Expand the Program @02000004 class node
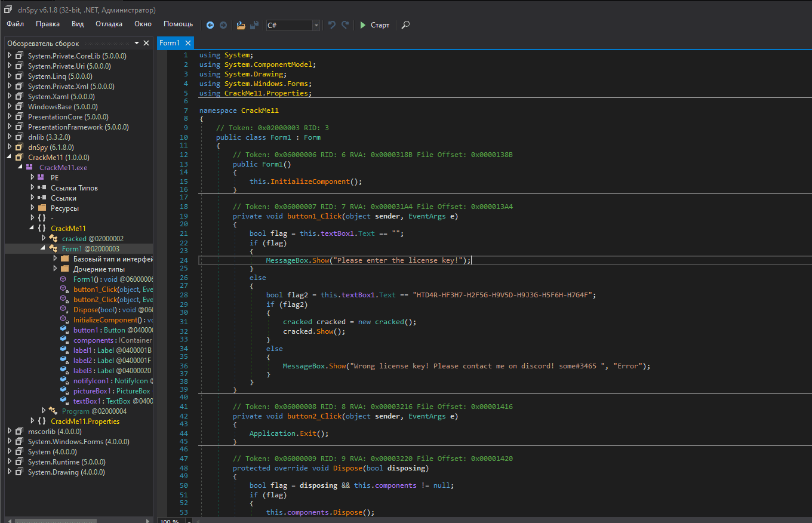Viewport: 812px width, 523px height. point(43,411)
